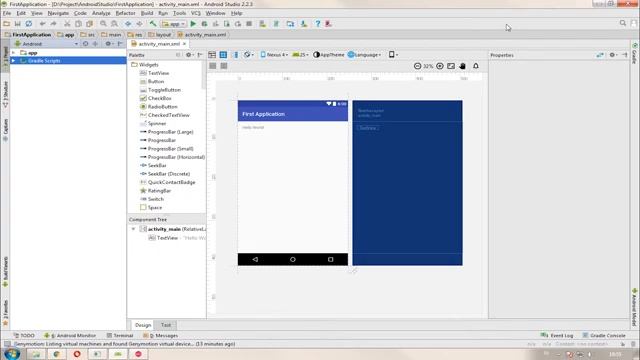640x360 pixels.
Task: Redo the last action
Action: point(53,24)
